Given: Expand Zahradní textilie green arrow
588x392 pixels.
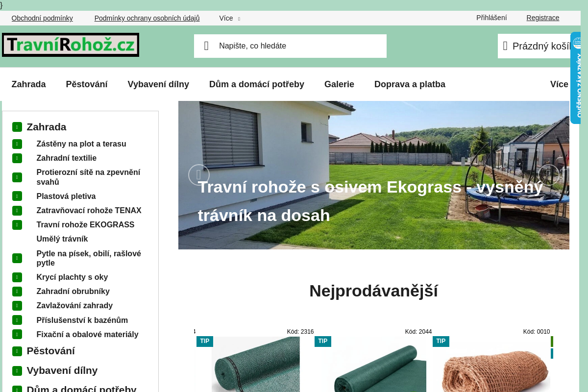Looking at the screenshot, I should point(17,158).
